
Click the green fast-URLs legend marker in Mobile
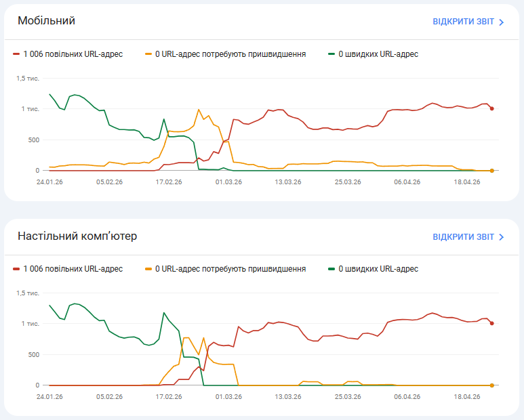coord(331,54)
